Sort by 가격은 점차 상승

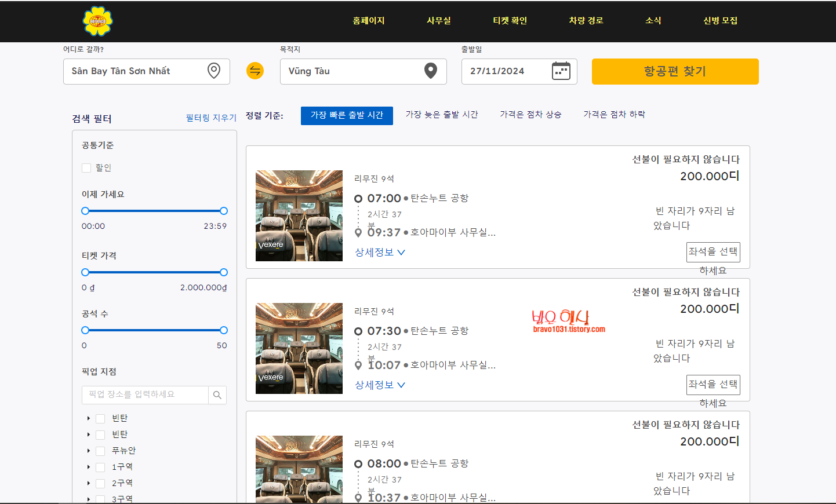530,115
